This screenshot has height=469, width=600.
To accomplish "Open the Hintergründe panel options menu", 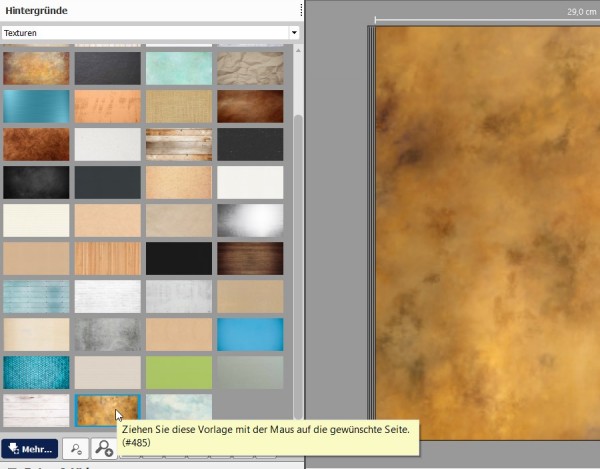I will 300,10.
